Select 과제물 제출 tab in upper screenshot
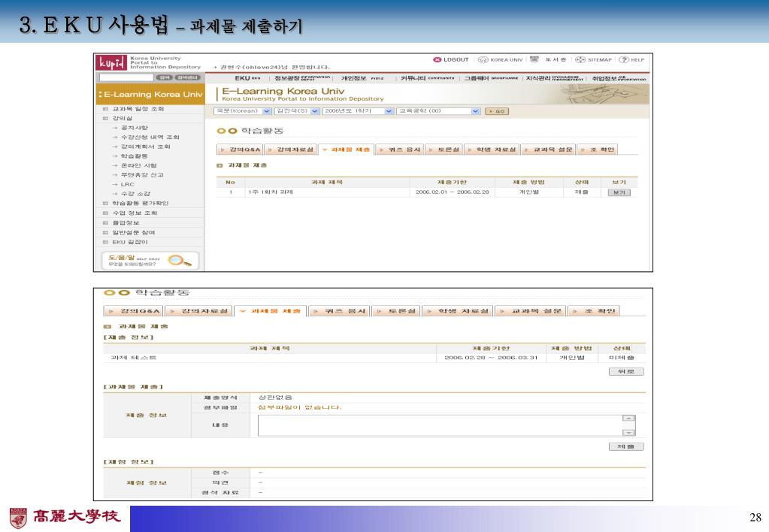 tap(347, 150)
